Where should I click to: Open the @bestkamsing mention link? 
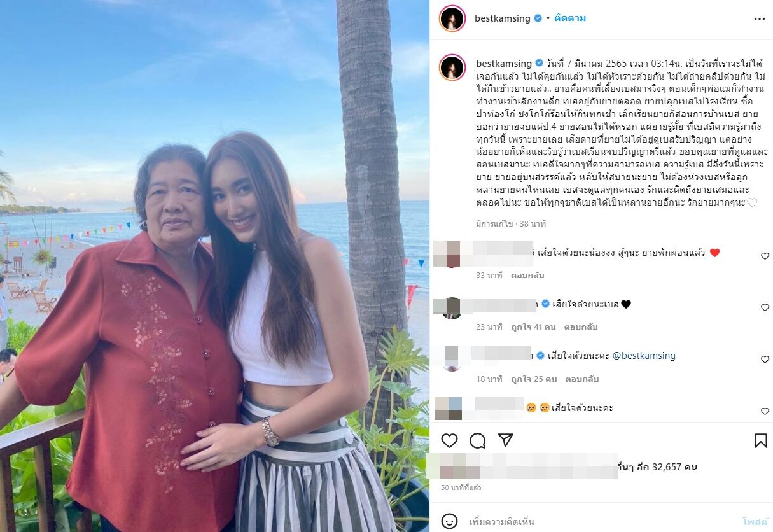[x=643, y=356]
